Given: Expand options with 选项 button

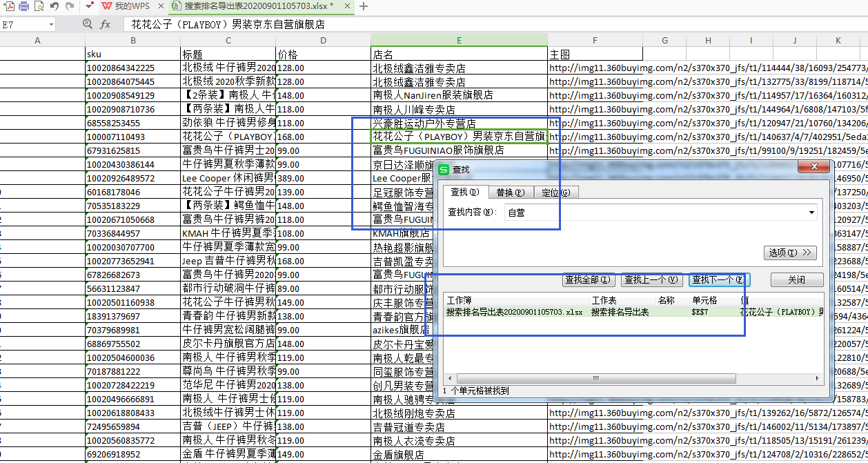Looking at the screenshot, I should pyautogui.click(x=791, y=253).
